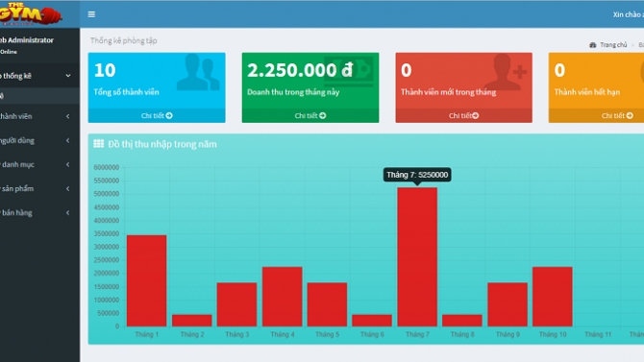The image size is (644, 362).
Task: Open Chi tiết for Doanh thu trong tháng
Action: (310, 116)
